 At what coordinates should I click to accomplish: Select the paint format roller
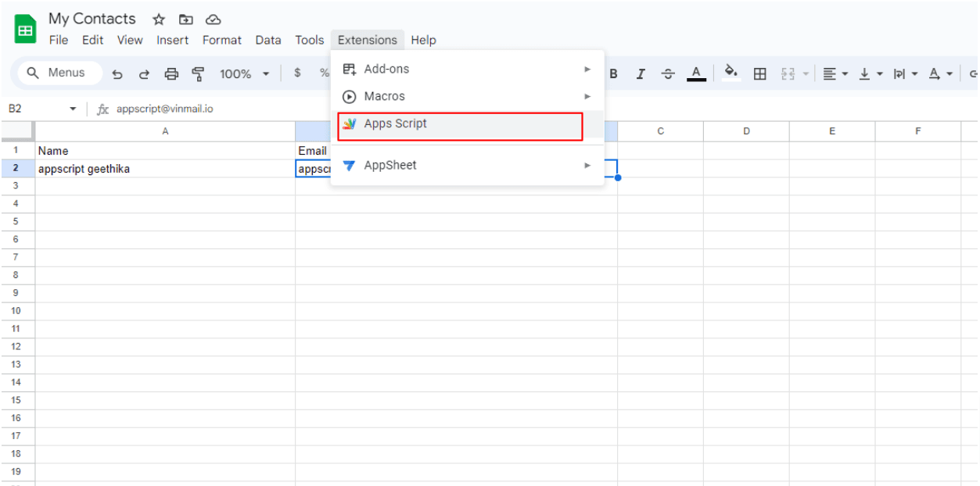tap(198, 74)
